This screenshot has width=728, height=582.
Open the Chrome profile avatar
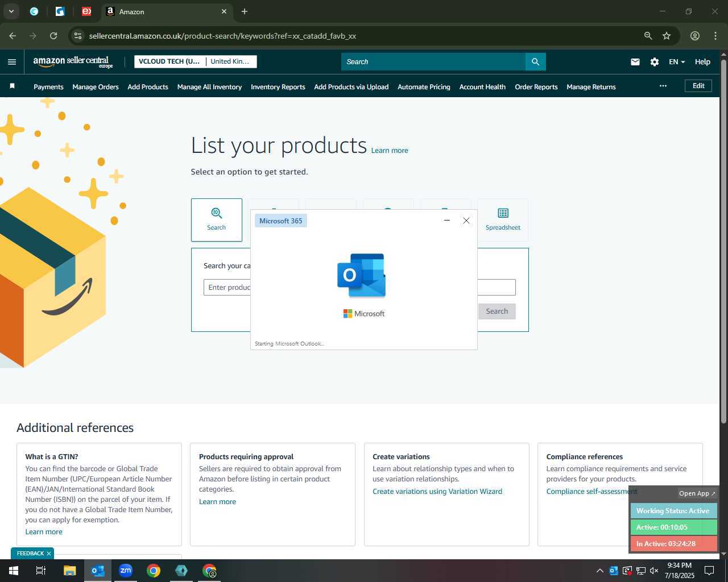695,36
